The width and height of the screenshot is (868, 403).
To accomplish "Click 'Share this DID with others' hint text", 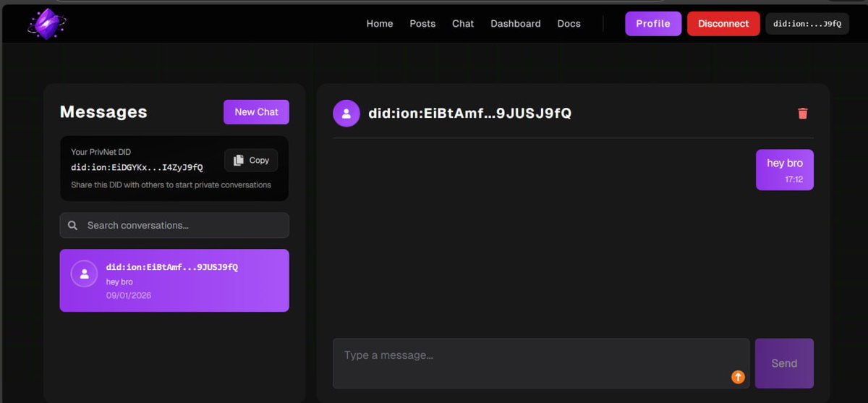I will pyautogui.click(x=171, y=184).
